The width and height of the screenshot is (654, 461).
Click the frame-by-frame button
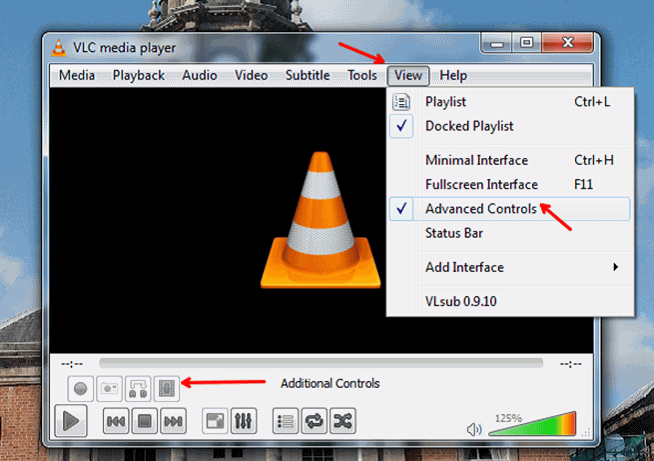(166, 388)
